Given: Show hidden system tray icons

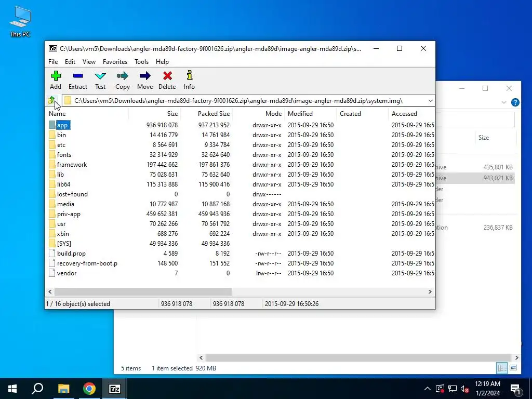Looking at the screenshot, I should coord(428,389).
